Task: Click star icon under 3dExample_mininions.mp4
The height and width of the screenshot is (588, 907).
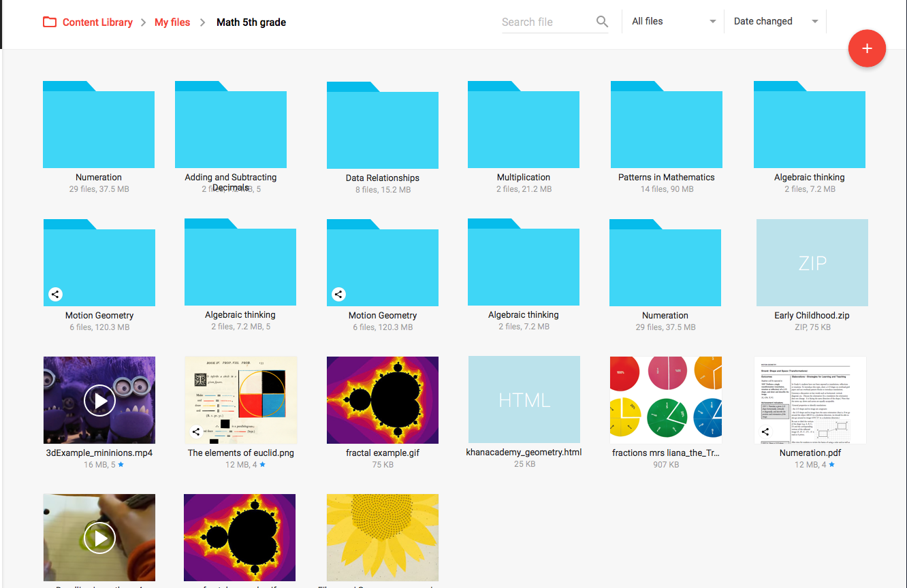Action: pyautogui.click(x=121, y=465)
